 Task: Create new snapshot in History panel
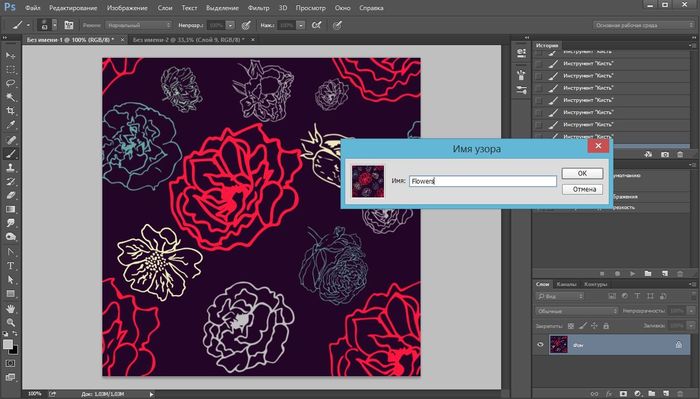(x=665, y=154)
